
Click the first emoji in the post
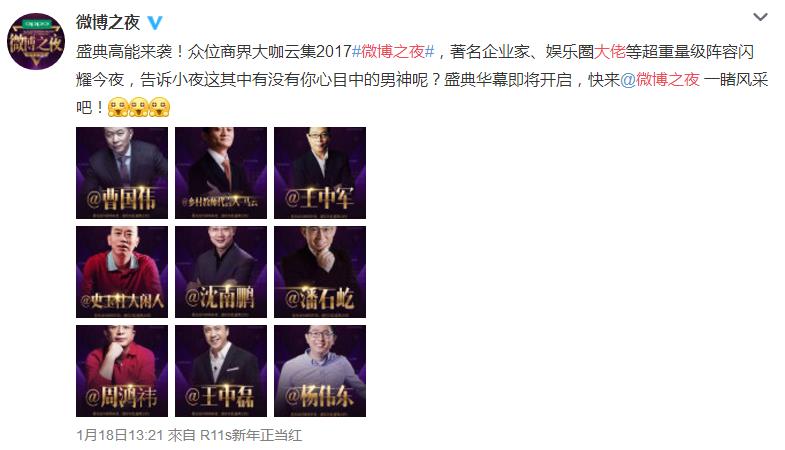(118, 107)
